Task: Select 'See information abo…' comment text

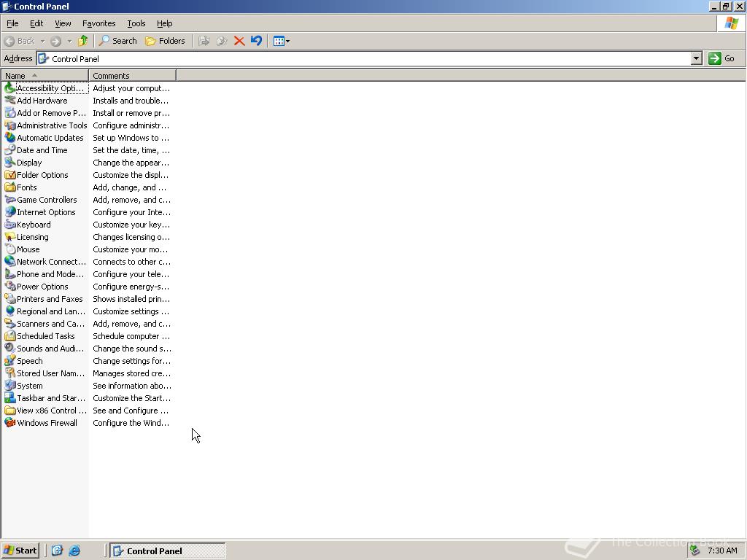Action: pyautogui.click(x=132, y=386)
